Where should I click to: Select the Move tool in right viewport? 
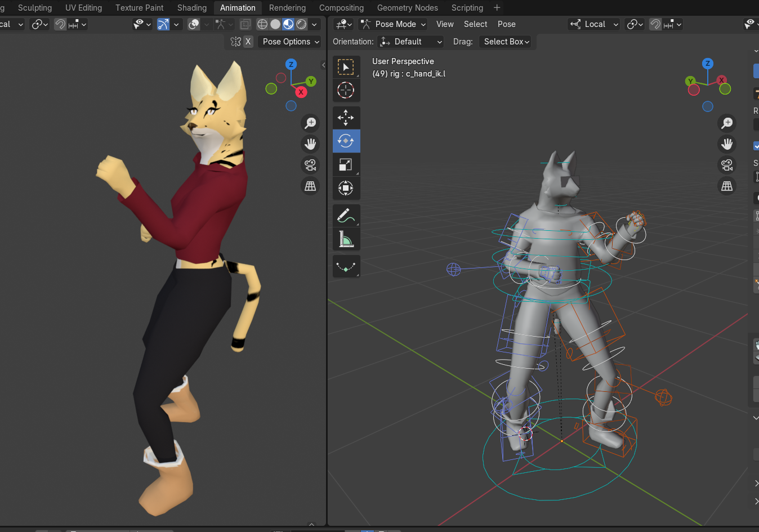tap(346, 118)
